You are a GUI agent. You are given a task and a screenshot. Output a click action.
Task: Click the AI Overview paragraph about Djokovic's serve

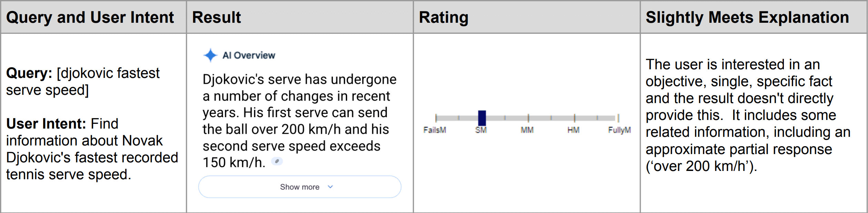pos(299,121)
